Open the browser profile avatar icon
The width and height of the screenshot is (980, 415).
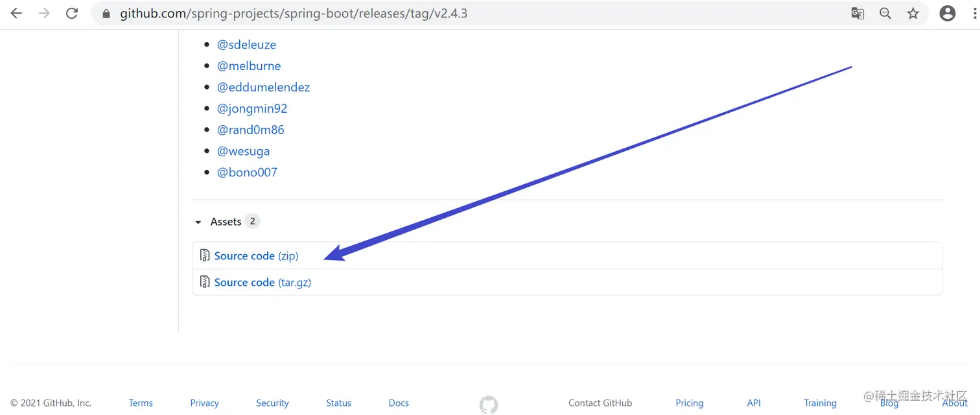tap(948, 14)
